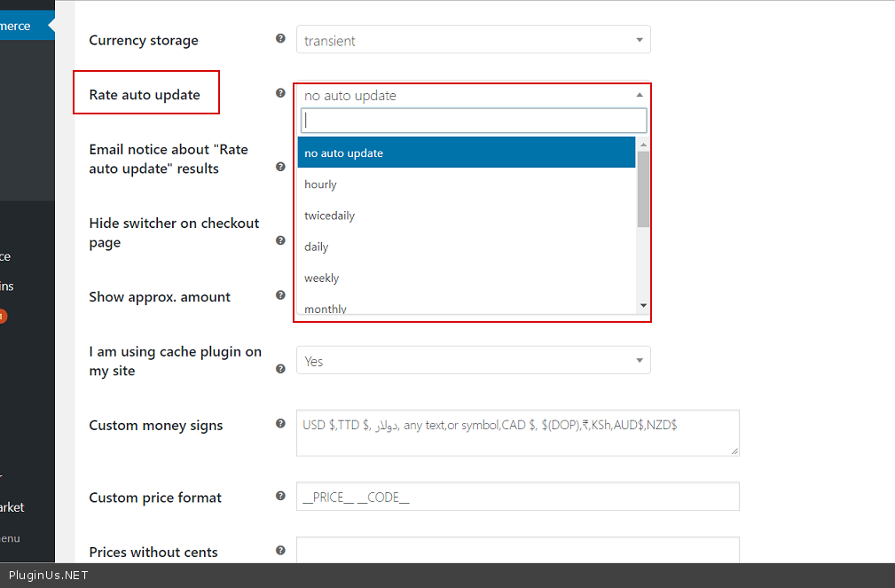
Task: Open the cache plugin Yes dropdown
Action: point(473,360)
